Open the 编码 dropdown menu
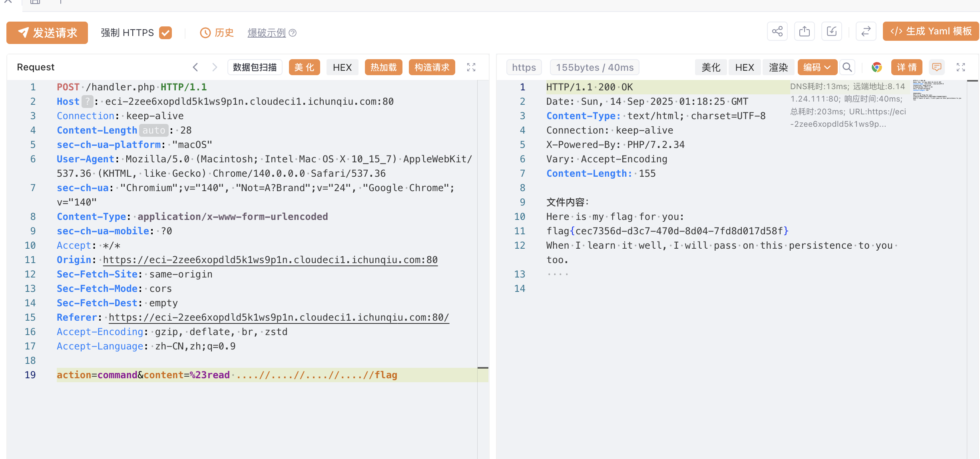 [817, 67]
